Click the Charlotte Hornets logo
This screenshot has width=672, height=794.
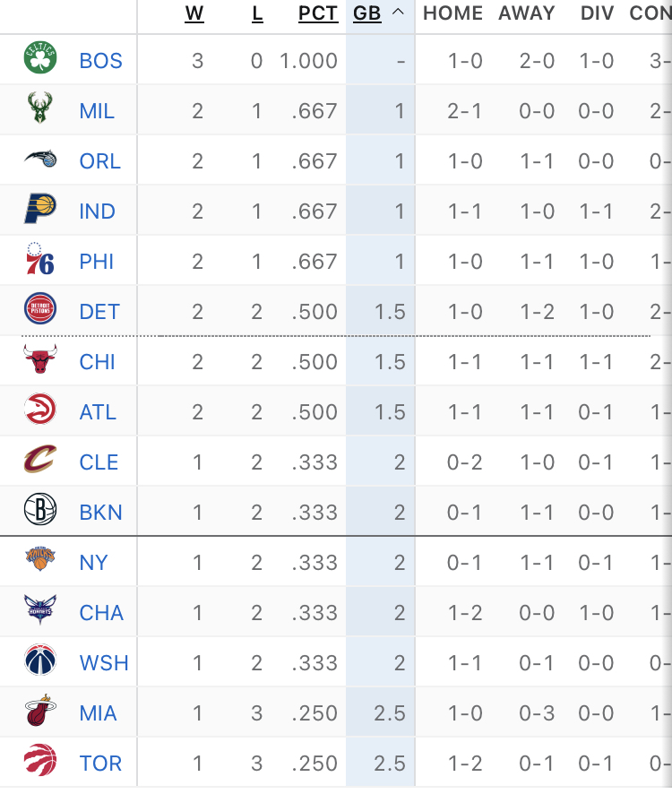click(x=40, y=609)
